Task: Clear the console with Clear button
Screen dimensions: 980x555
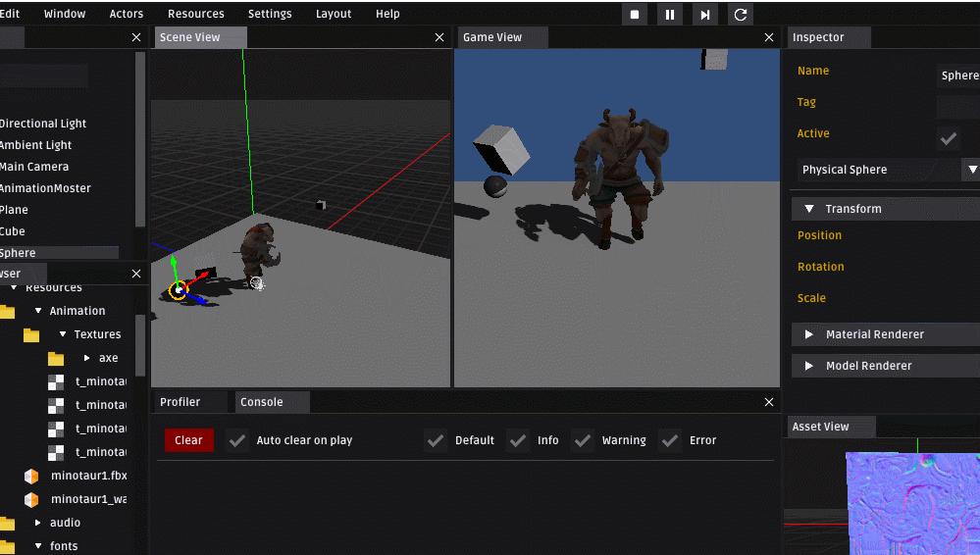Action: tap(188, 440)
